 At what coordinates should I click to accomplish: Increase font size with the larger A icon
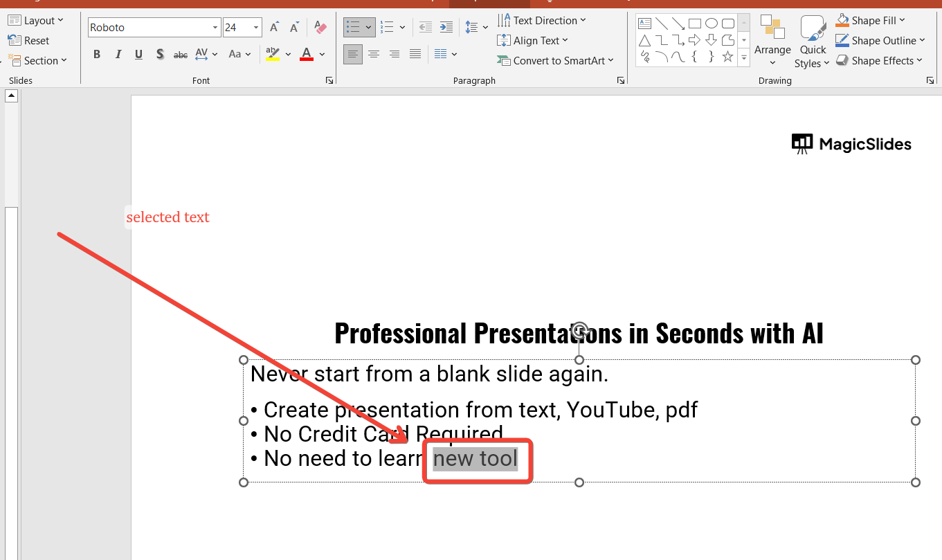click(x=274, y=28)
